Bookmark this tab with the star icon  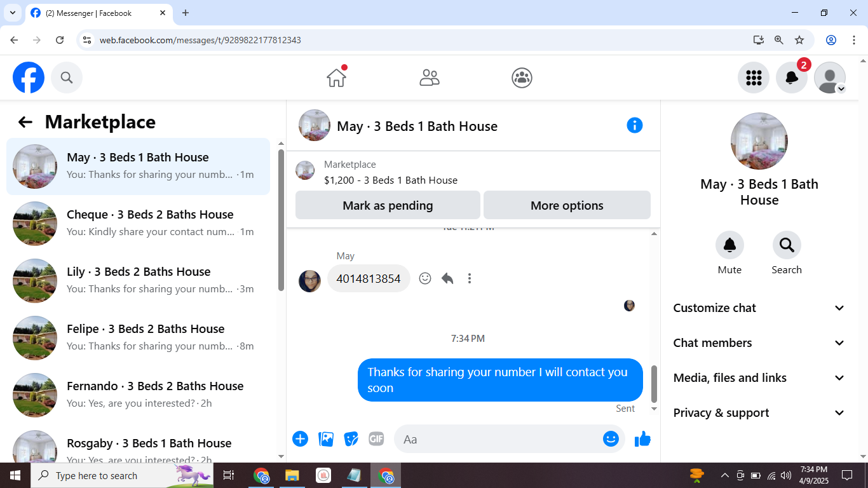(799, 40)
